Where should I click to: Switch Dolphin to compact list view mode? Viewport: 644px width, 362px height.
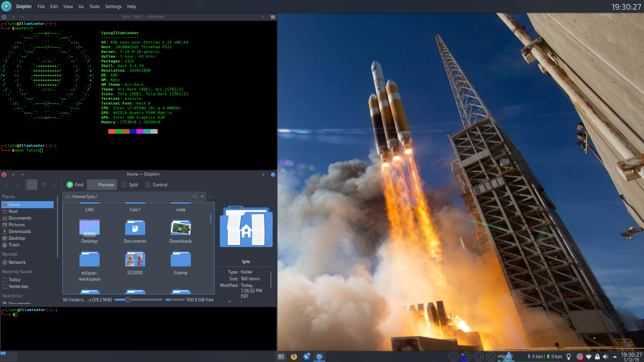pyautogui.click(x=43, y=185)
